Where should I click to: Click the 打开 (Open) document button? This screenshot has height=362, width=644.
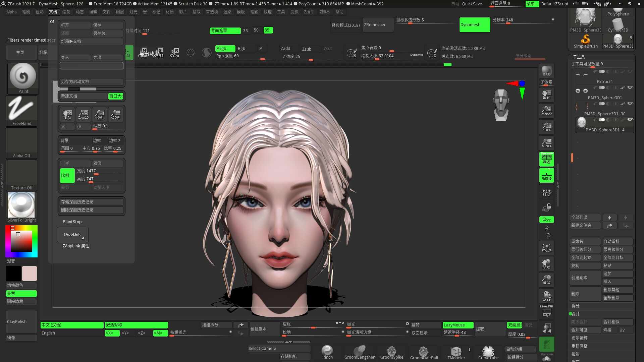pos(75,25)
